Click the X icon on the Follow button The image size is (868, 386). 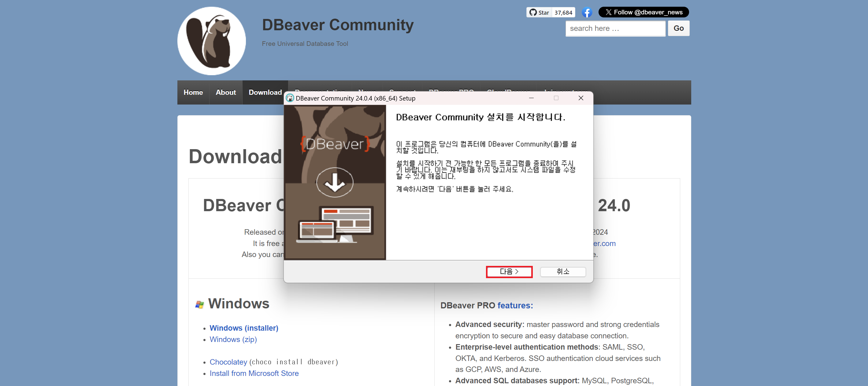(609, 12)
